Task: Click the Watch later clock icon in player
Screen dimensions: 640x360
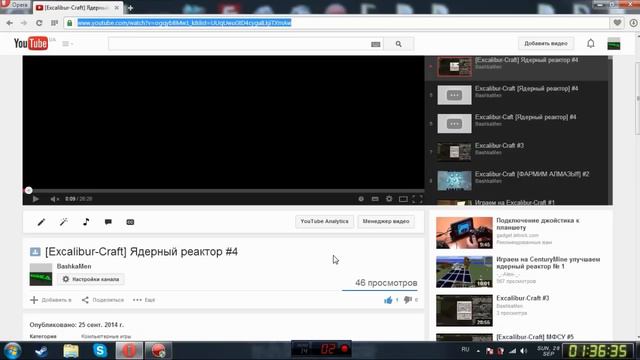Action: click(361, 199)
